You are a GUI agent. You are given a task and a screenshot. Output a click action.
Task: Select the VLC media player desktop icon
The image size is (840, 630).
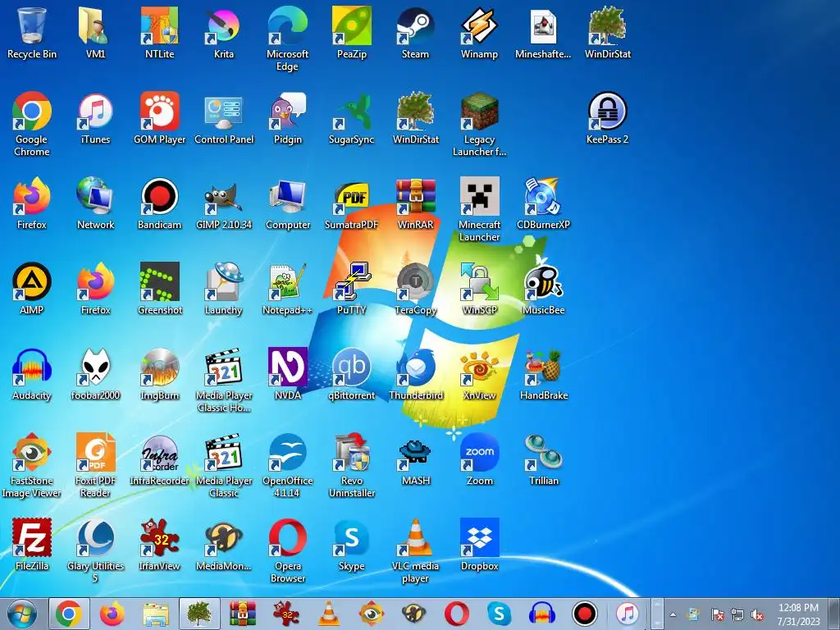pyautogui.click(x=415, y=550)
